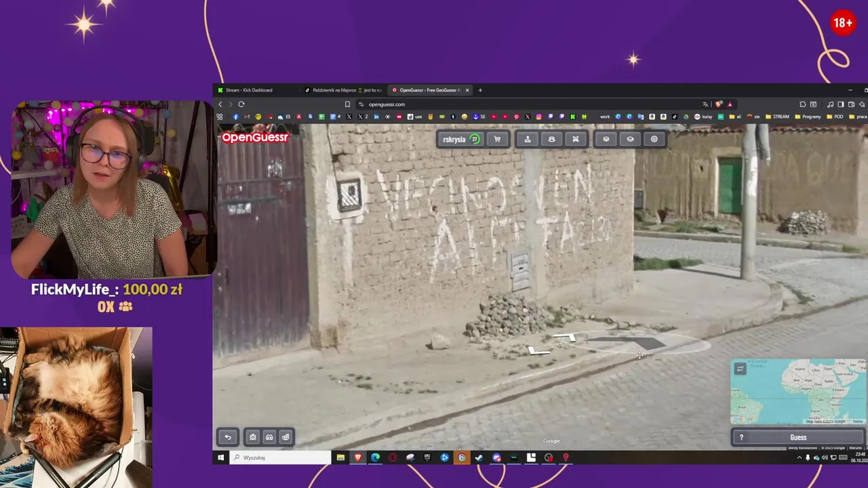Click the Google Terms link on minimap

coord(858,422)
